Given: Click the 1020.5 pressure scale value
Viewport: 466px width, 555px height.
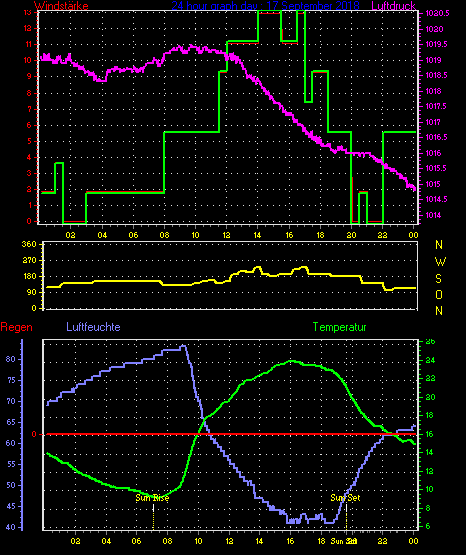Looking at the screenshot, I should coord(437,13).
